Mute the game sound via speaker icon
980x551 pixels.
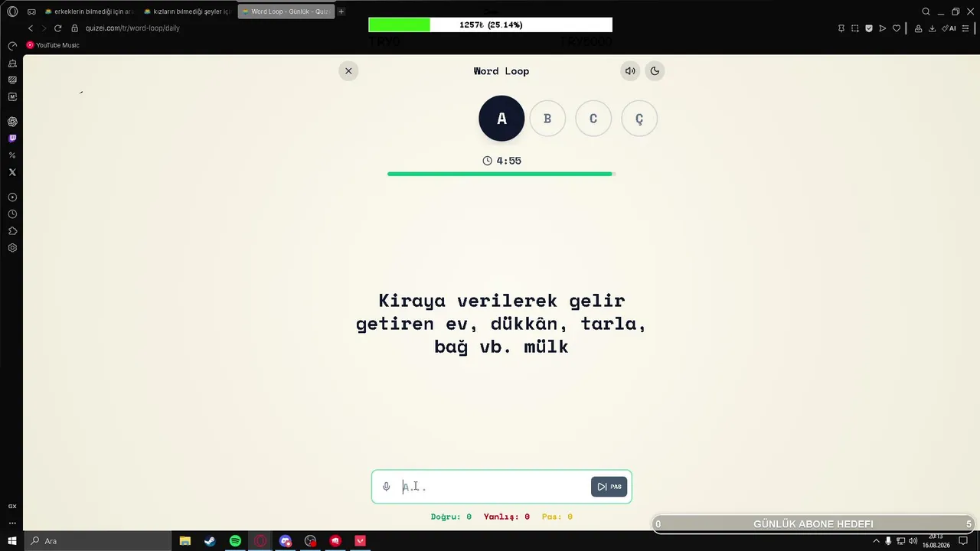[x=630, y=71]
